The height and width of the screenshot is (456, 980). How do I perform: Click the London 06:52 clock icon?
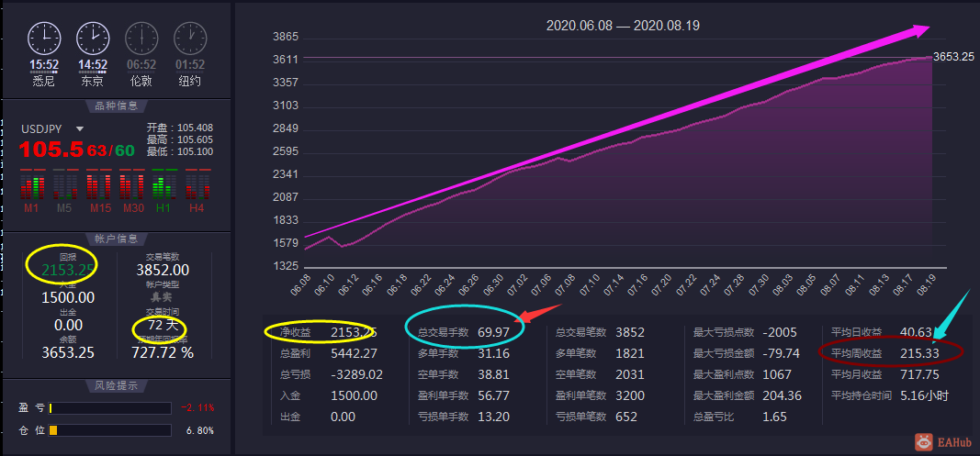coord(141,39)
